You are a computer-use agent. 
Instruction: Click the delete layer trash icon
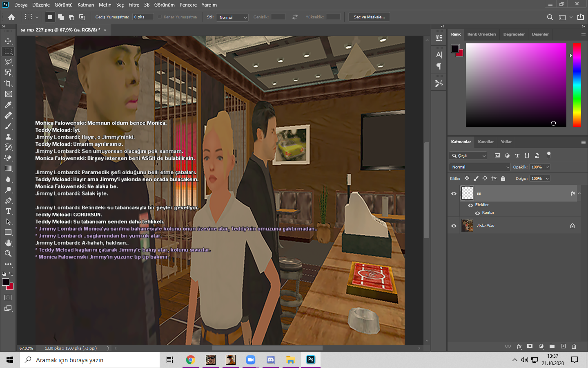574,346
